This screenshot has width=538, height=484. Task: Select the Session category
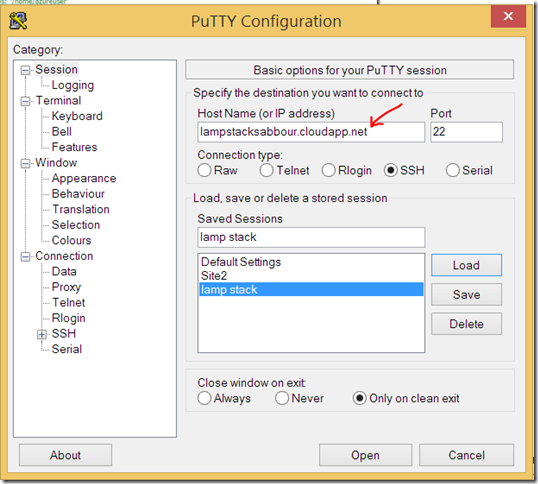tap(57, 70)
